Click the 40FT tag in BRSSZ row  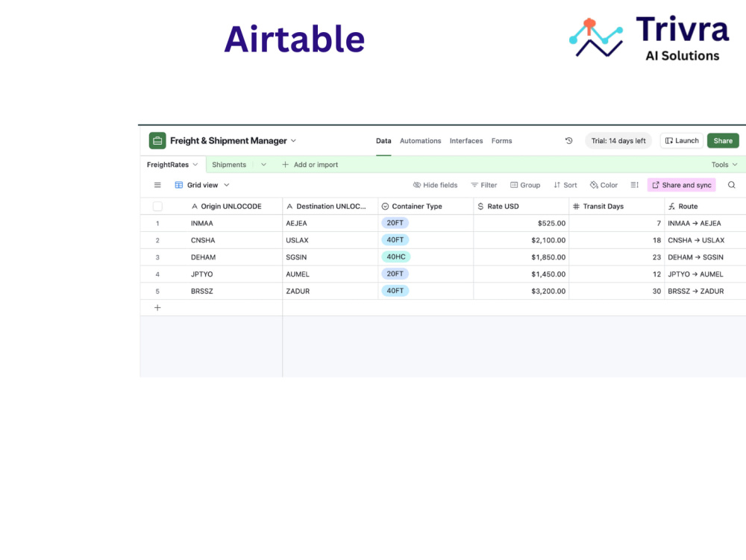395,291
